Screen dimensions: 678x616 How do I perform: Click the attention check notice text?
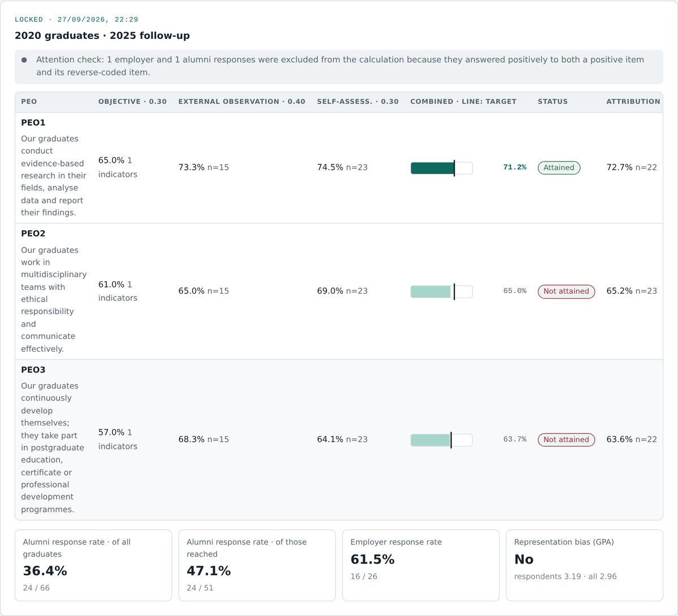[340, 66]
